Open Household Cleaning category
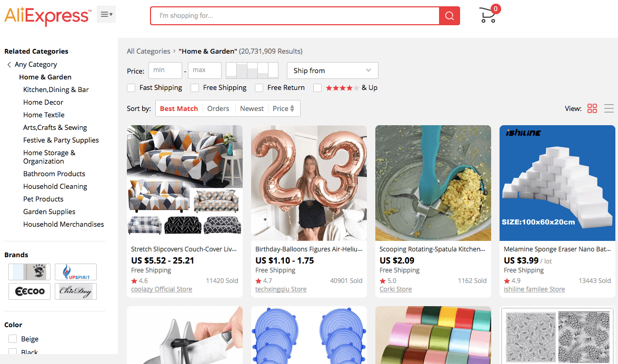 [x=55, y=186]
